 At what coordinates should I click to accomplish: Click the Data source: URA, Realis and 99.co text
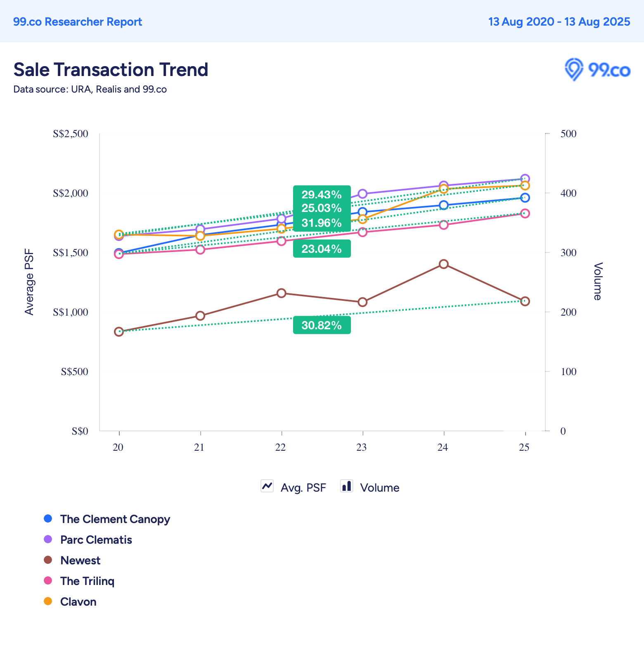[90, 89]
